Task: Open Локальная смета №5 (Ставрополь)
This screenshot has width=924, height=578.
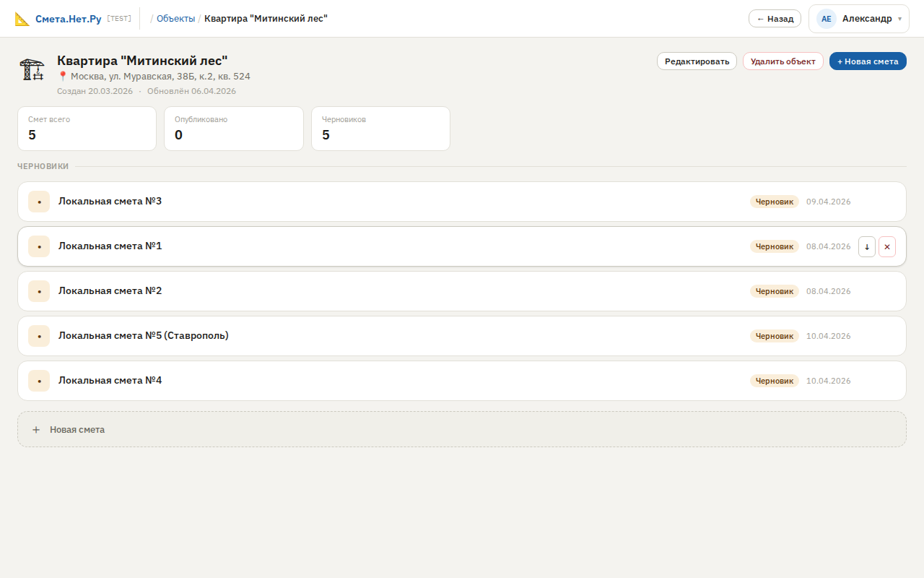Action: pyautogui.click(x=143, y=335)
